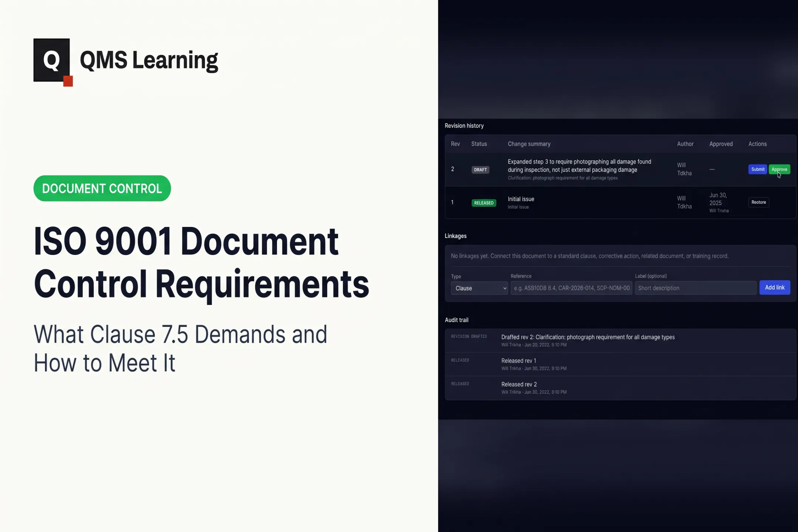This screenshot has width=798, height=532.
Task: Focus the Reference input field
Action: point(571,288)
